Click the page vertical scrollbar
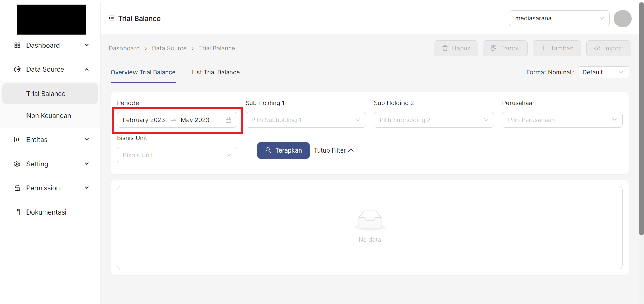The height and width of the screenshot is (304, 644). [x=641, y=117]
